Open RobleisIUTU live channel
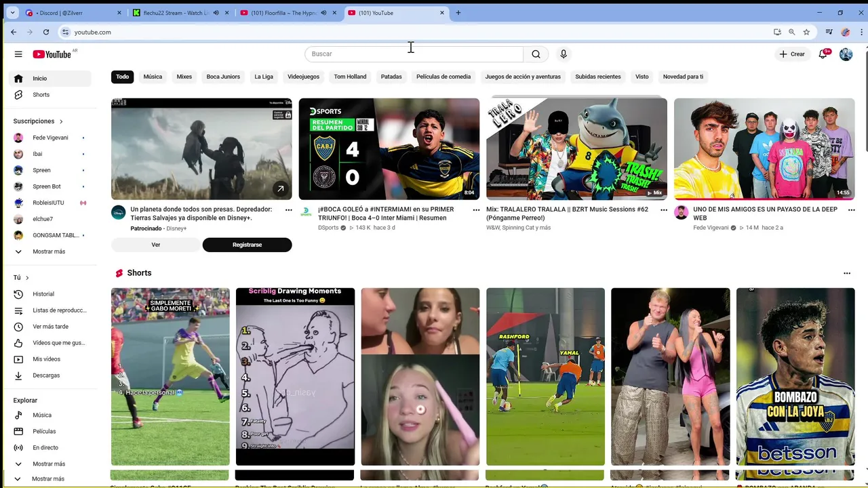Image resolution: width=868 pixels, height=488 pixels. 50,203
